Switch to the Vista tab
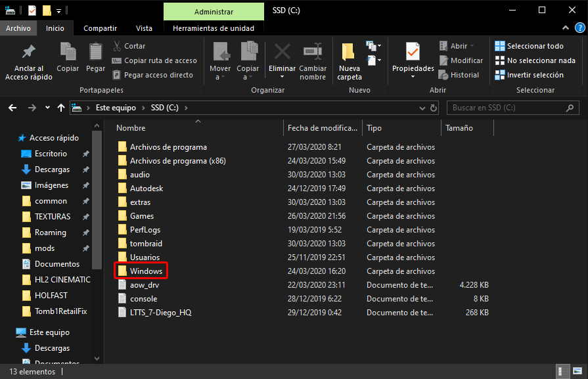This screenshot has width=588, height=379. [x=144, y=28]
